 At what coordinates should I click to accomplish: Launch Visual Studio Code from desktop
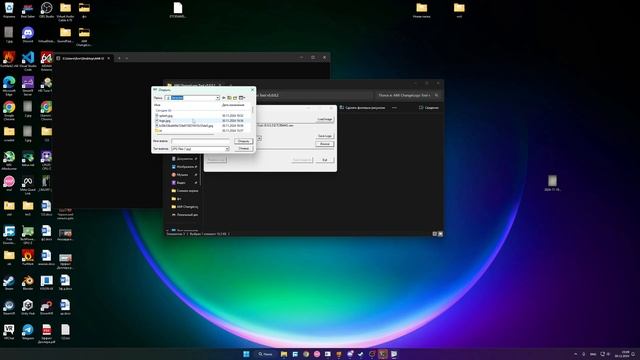coord(28,60)
